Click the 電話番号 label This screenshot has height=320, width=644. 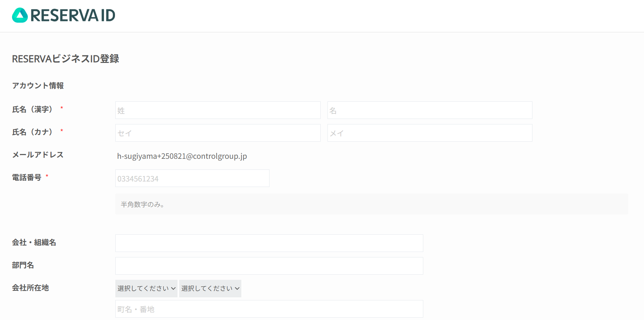click(x=26, y=177)
